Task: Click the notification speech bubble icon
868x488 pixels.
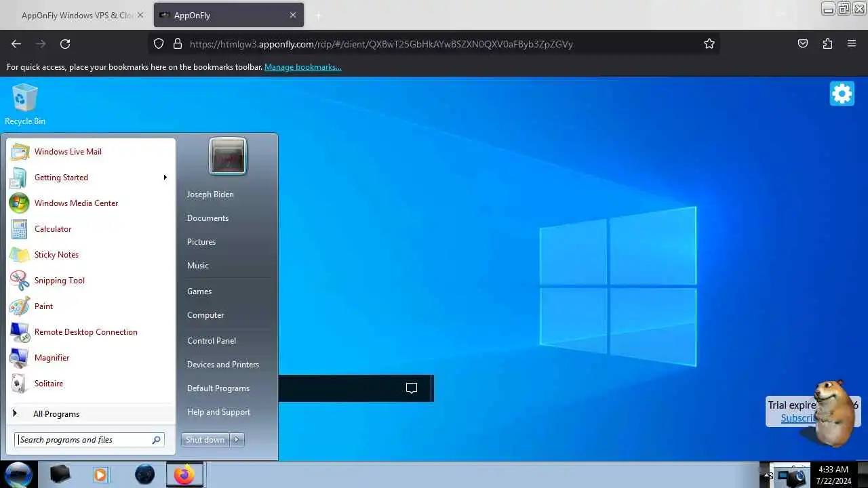Action: 412,388
